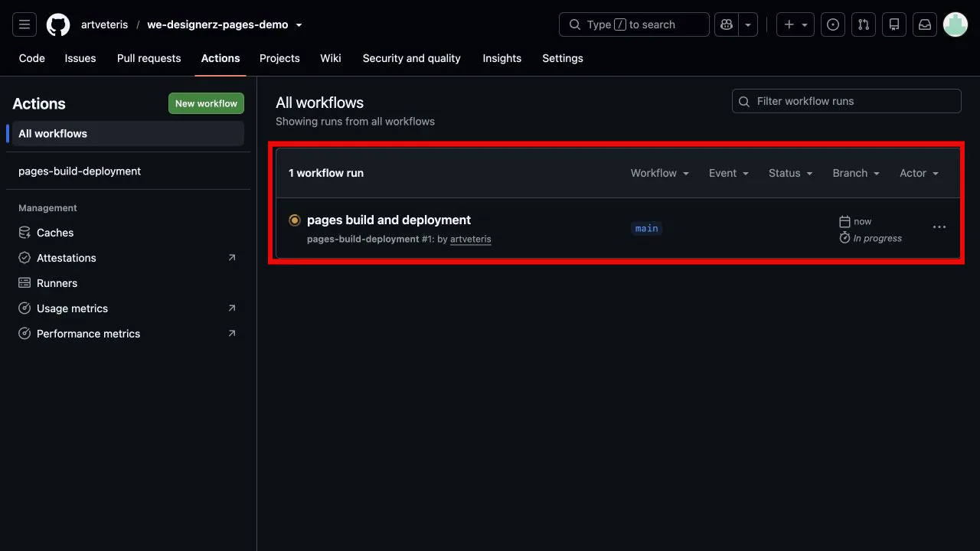Open the Workflow filter dropdown
The image size is (980, 551).
[660, 173]
